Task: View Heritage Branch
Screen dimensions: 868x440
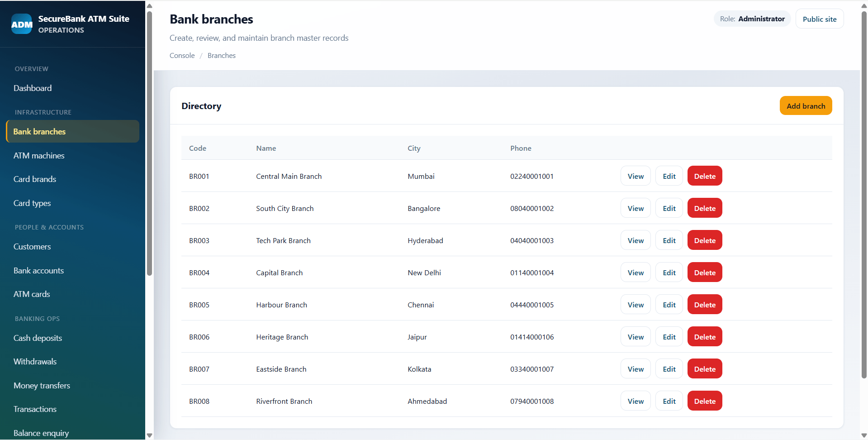Action: 636,337
